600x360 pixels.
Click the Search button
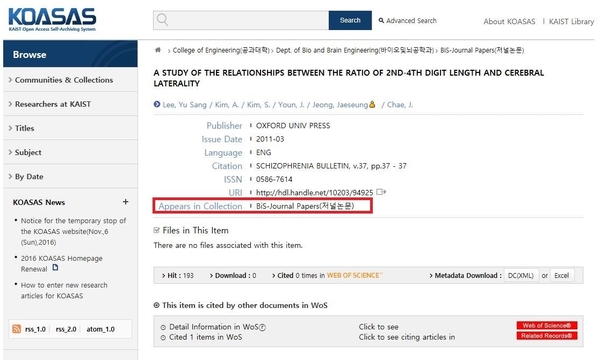(350, 20)
